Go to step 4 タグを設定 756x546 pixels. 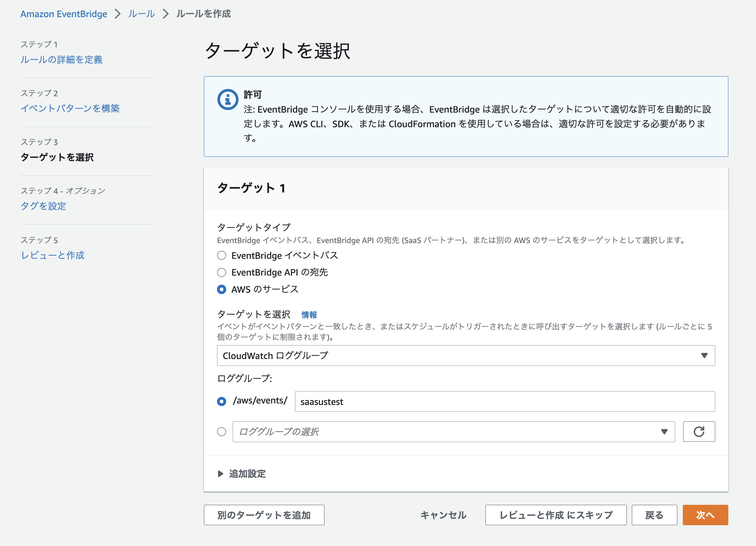click(43, 206)
